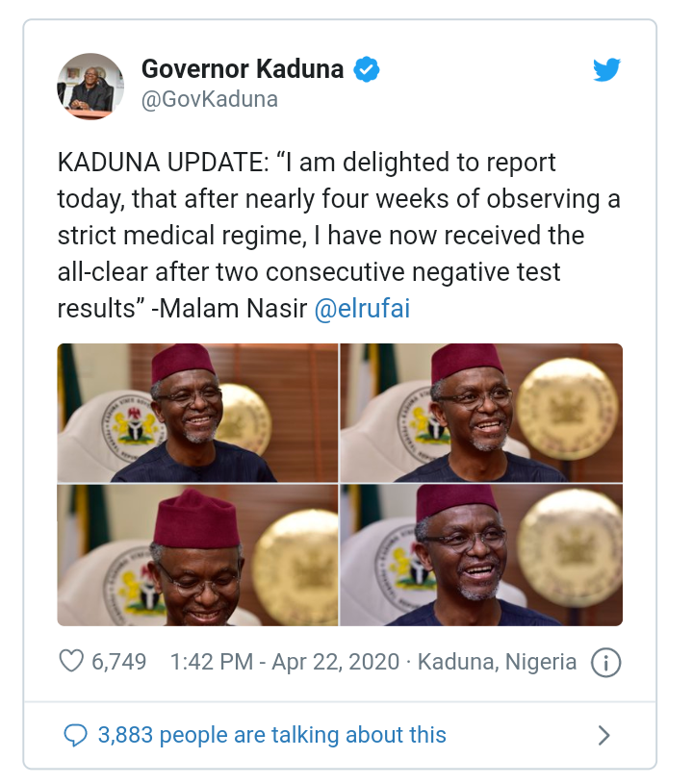Click the blue verified badge

(367, 69)
